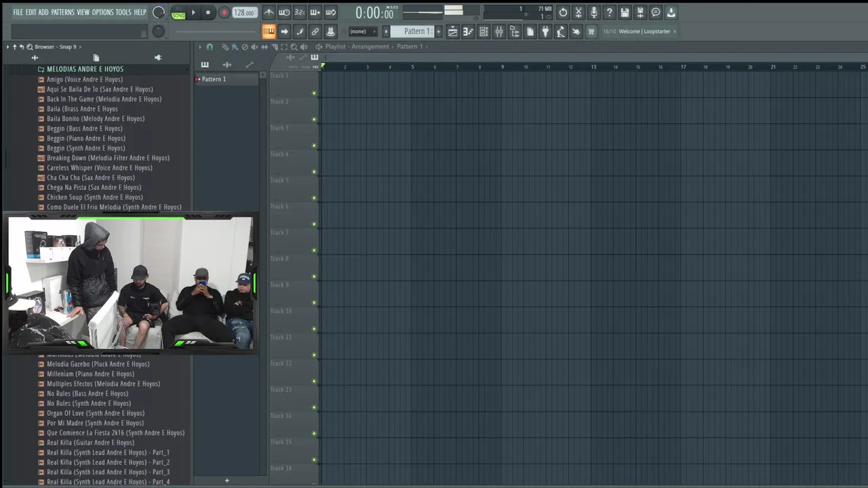Image resolution: width=868 pixels, height=488 pixels.
Task: Click the plus next to Pattern 1
Action: pos(438,31)
